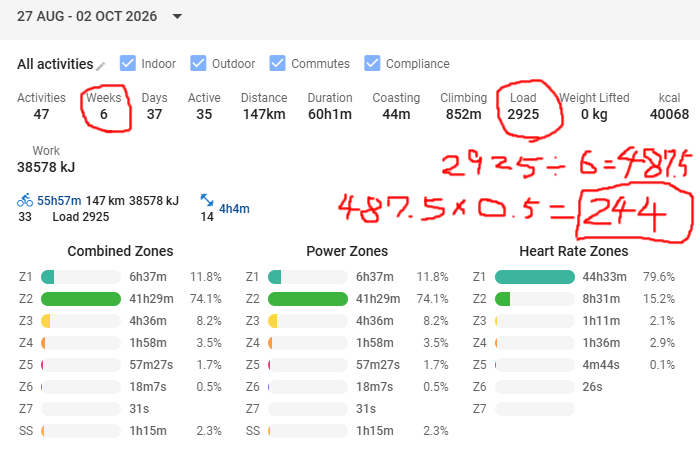Click the Load 2925 text under cycling

(81, 217)
